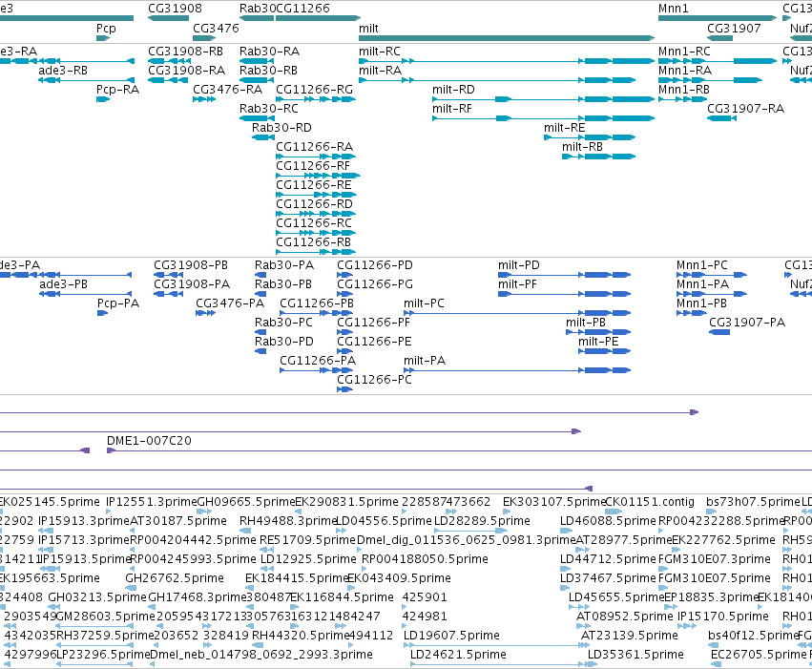Open the CG11266-RC transcript label
Screen dimensions: 812x669
[314, 223]
